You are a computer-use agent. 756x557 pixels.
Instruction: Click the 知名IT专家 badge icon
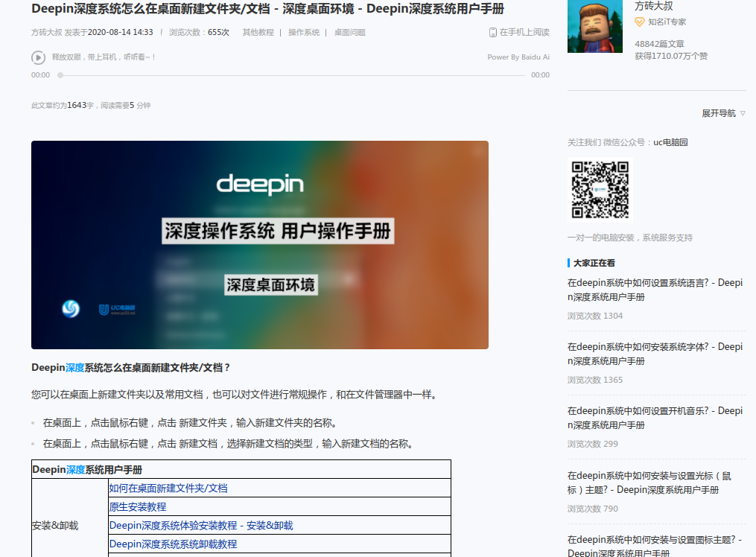click(639, 22)
